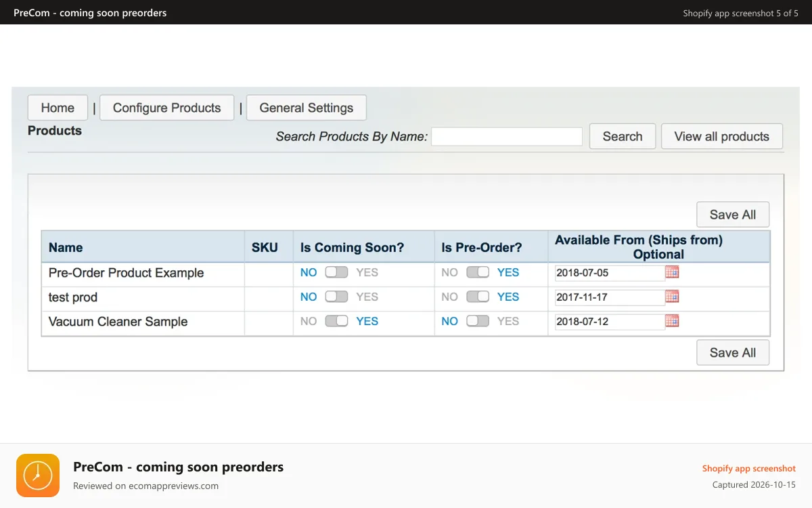This screenshot has height=508, width=812.
Task: Click the Is Coming Soon? column header
Action: pos(364,247)
